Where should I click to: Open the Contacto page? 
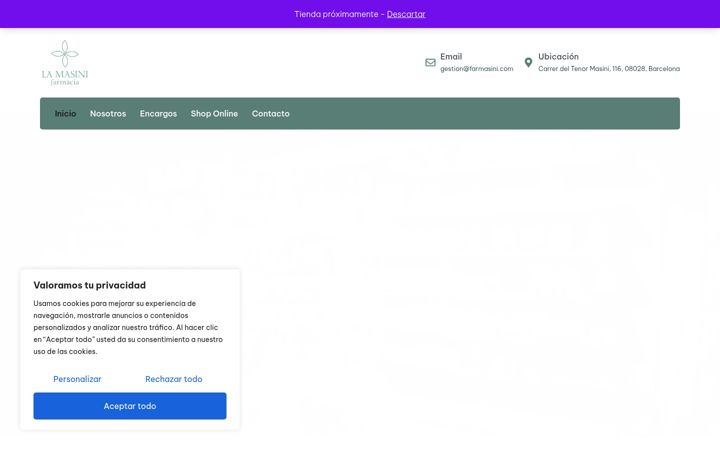270,113
